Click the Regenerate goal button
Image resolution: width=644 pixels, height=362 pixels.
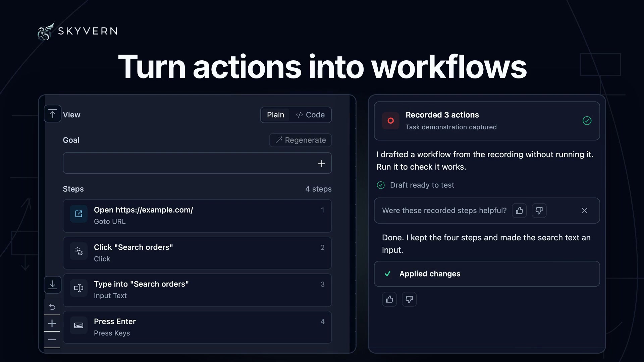(301, 140)
